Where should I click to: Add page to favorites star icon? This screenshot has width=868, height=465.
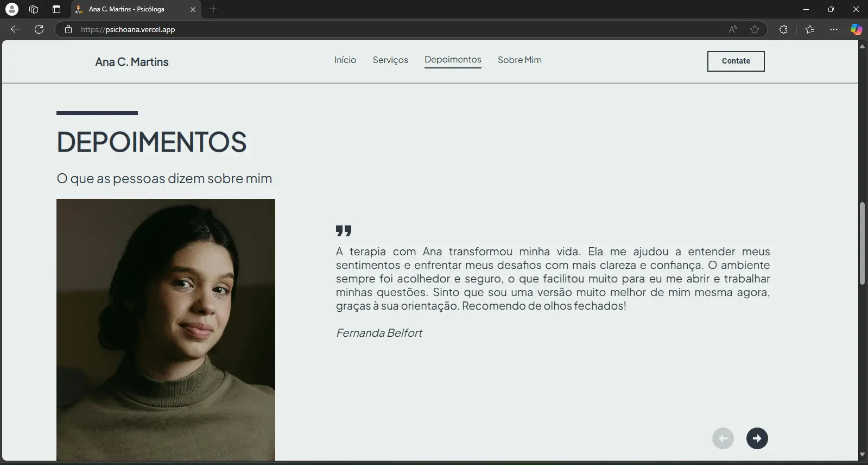(x=755, y=29)
